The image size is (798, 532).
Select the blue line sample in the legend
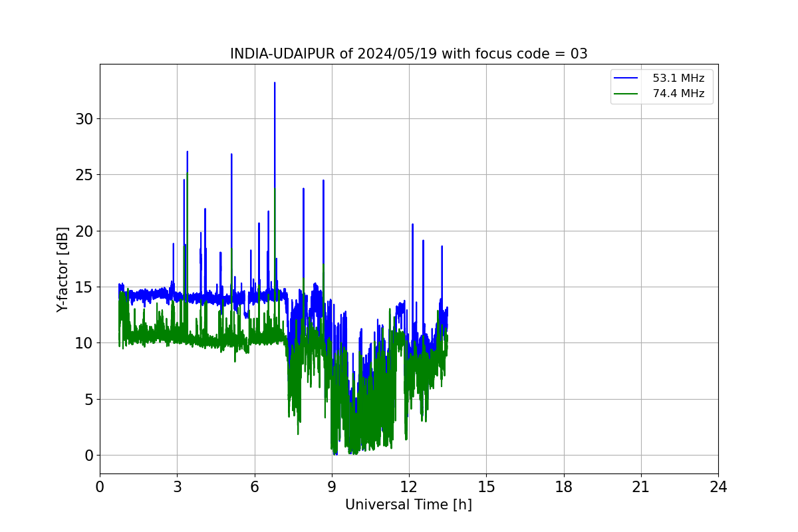pos(627,78)
